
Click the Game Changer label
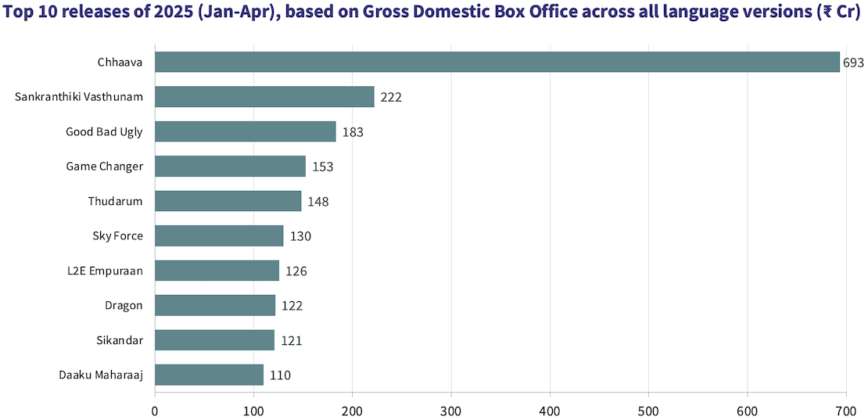point(105,167)
